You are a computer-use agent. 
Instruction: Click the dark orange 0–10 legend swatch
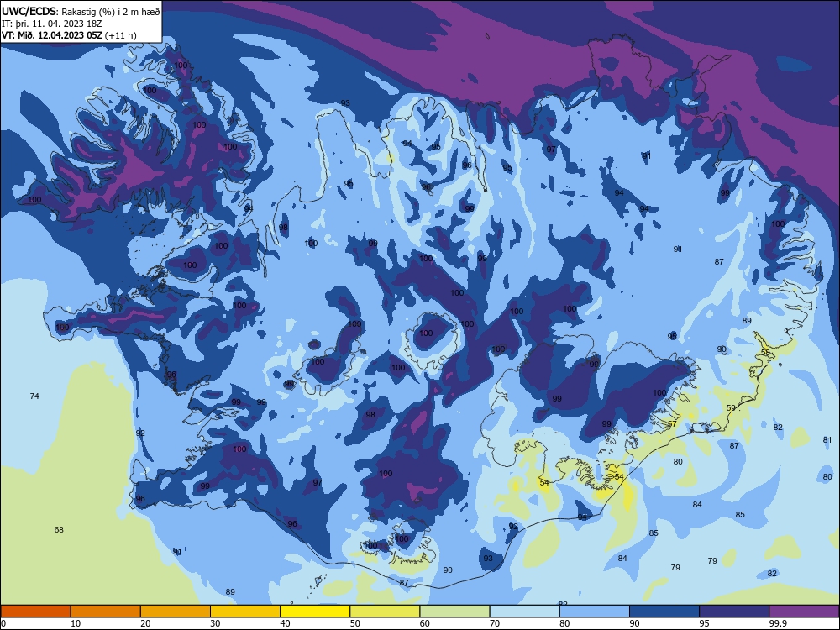tap(35, 612)
